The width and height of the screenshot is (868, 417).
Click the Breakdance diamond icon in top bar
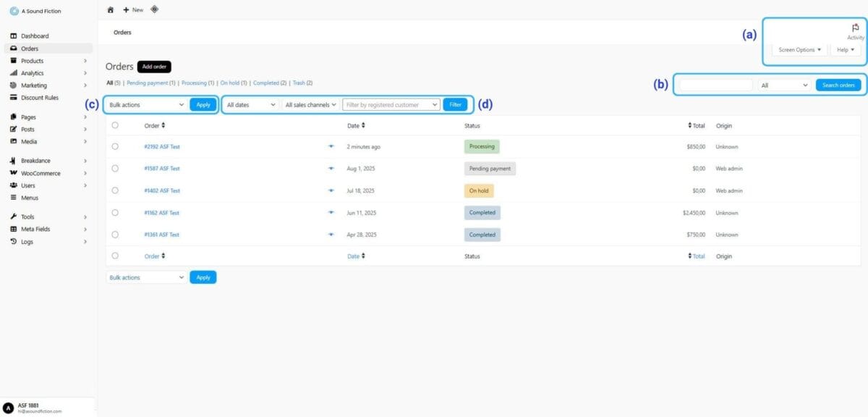(x=155, y=9)
